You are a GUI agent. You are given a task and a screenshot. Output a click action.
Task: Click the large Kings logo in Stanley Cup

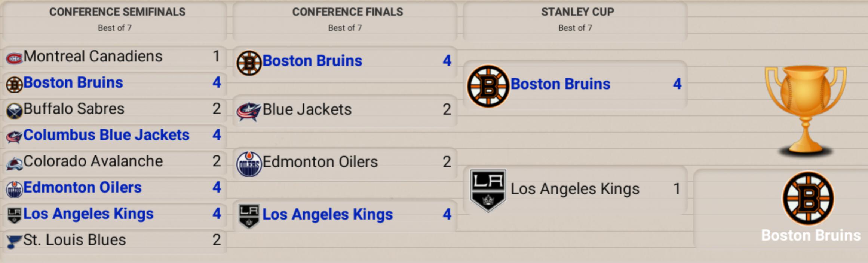point(488,190)
